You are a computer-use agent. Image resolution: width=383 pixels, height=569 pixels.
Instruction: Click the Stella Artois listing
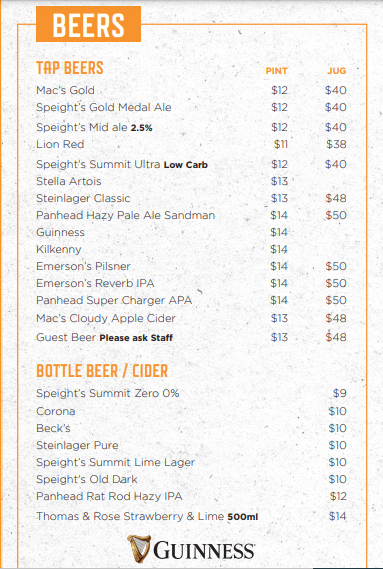(x=69, y=181)
